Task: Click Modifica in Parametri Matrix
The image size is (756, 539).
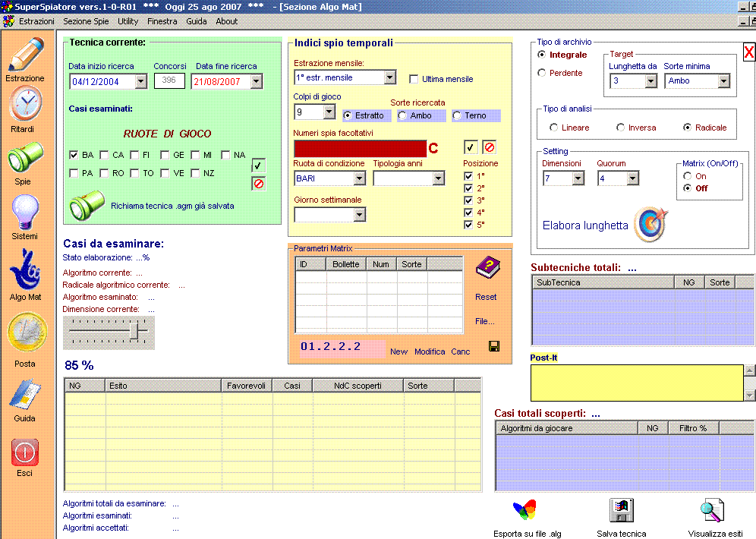Action: coord(430,351)
